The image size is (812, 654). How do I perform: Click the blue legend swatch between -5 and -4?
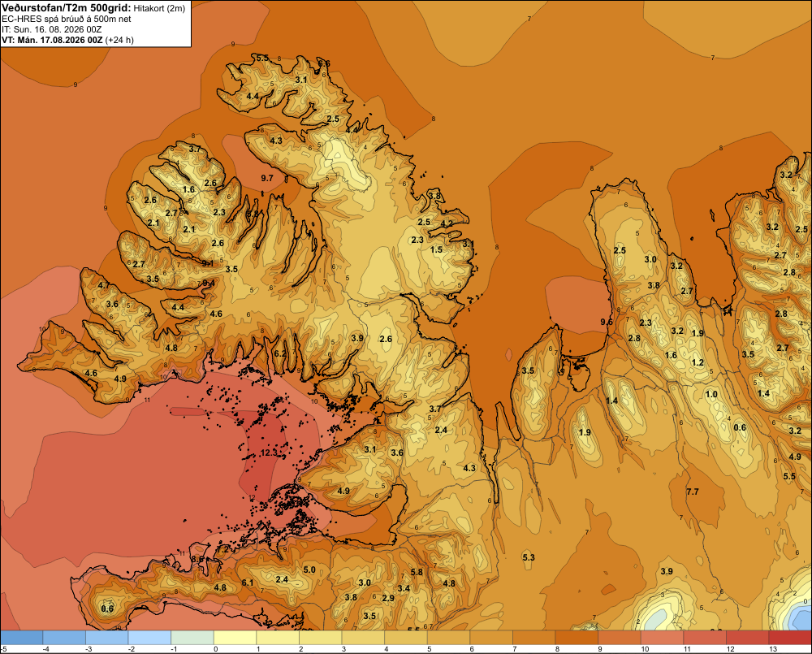pos(22,637)
